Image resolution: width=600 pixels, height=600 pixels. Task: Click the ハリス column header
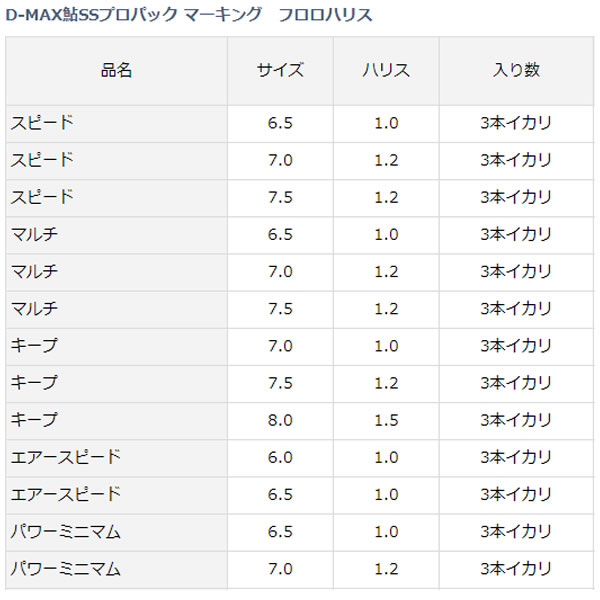387,70
